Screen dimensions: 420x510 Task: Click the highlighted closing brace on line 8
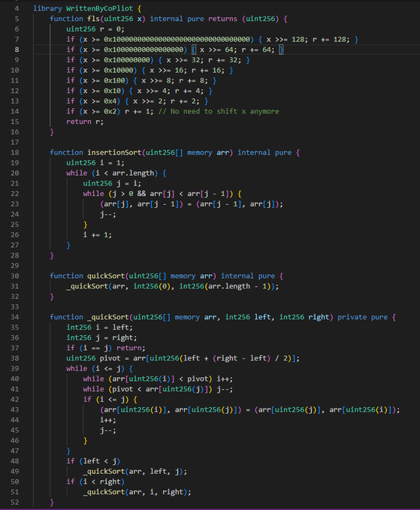(x=281, y=50)
